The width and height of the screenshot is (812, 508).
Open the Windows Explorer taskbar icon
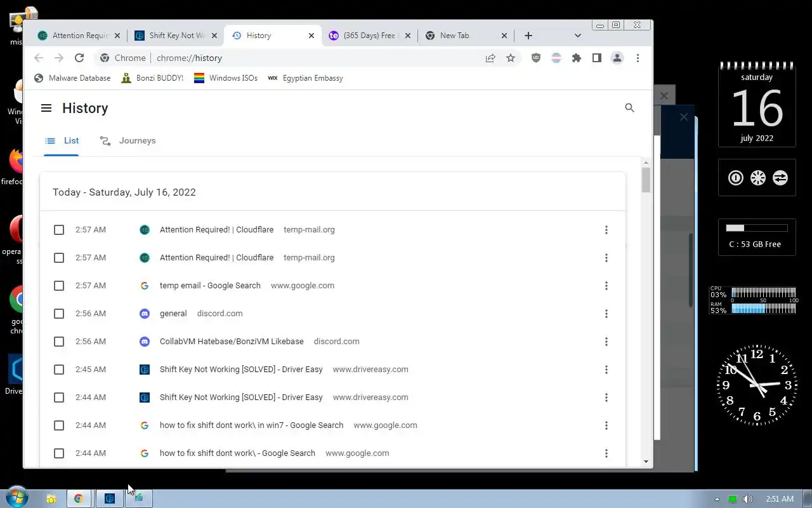[x=51, y=498]
